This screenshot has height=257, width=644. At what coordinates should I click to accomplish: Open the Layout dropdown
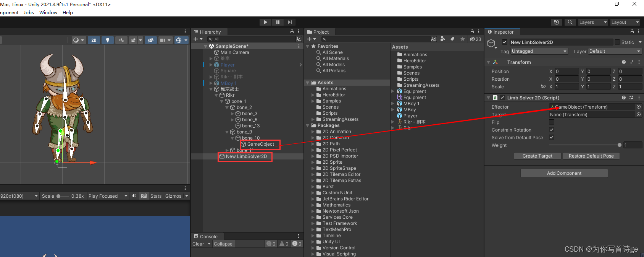coord(625,22)
